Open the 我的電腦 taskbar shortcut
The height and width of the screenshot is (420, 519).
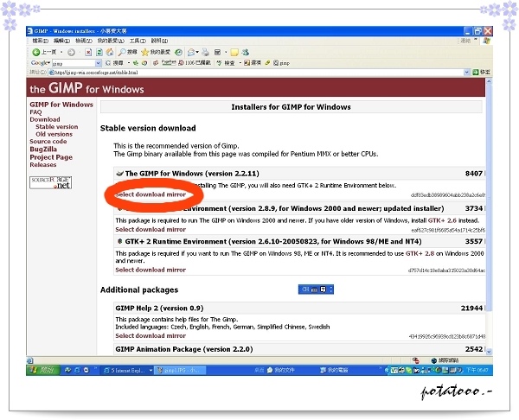pos(334,370)
